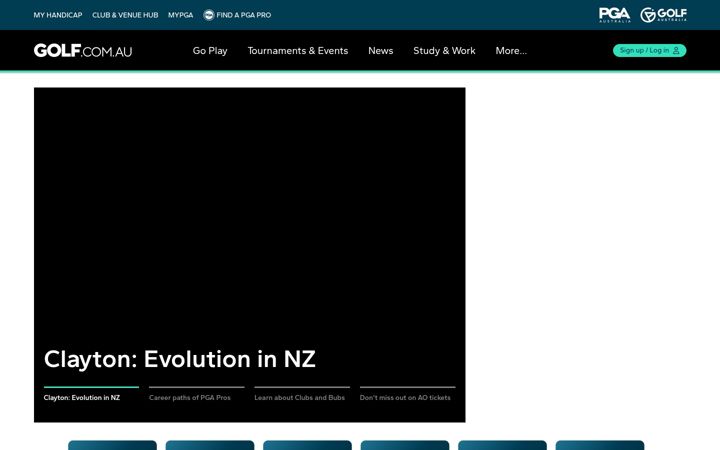Click the Golf Australia logo

coord(664,15)
